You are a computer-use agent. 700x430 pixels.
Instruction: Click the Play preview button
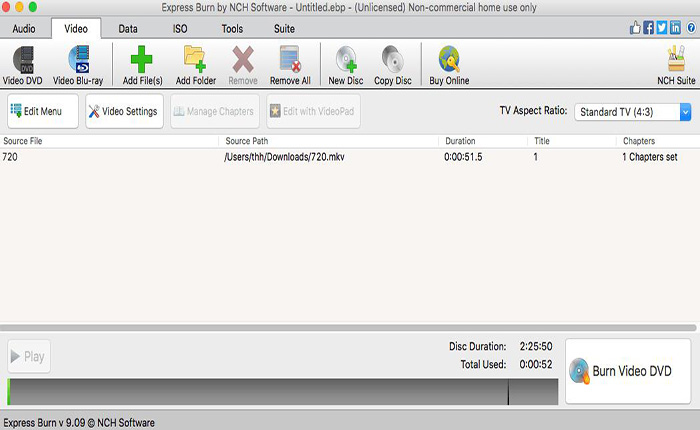point(29,356)
